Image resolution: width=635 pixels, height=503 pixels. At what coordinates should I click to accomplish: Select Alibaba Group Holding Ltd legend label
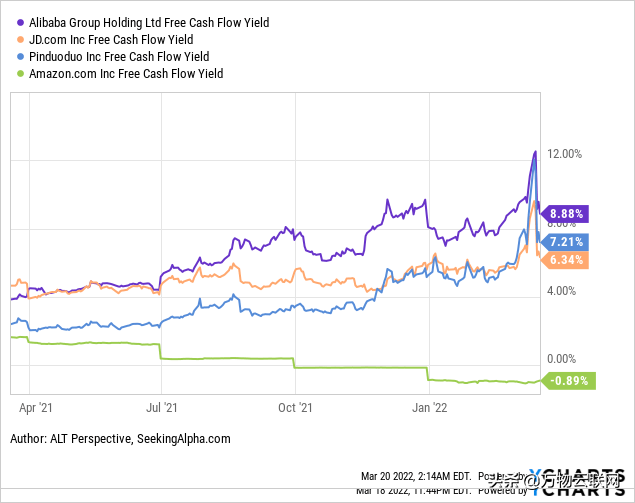[x=149, y=23]
